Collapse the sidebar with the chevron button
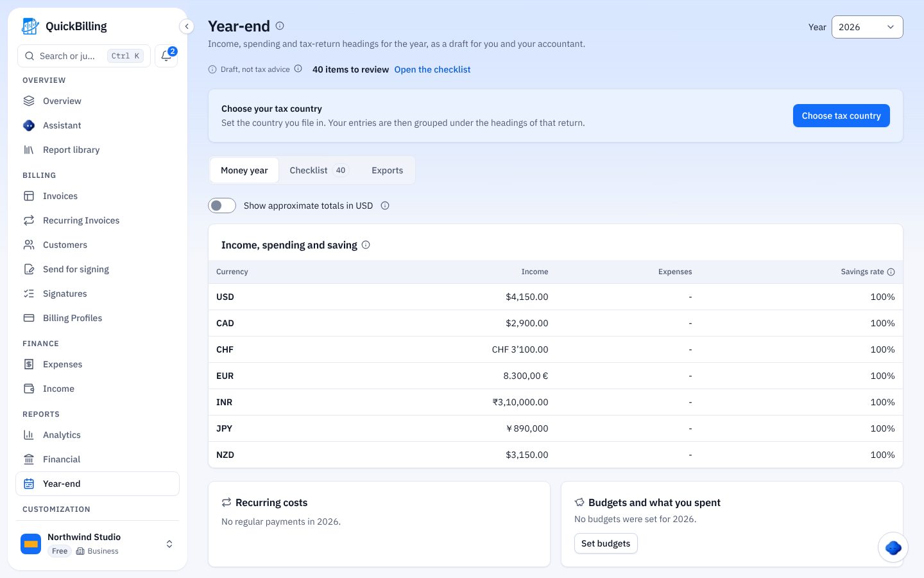The height and width of the screenshot is (578, 924). point(186,26)
